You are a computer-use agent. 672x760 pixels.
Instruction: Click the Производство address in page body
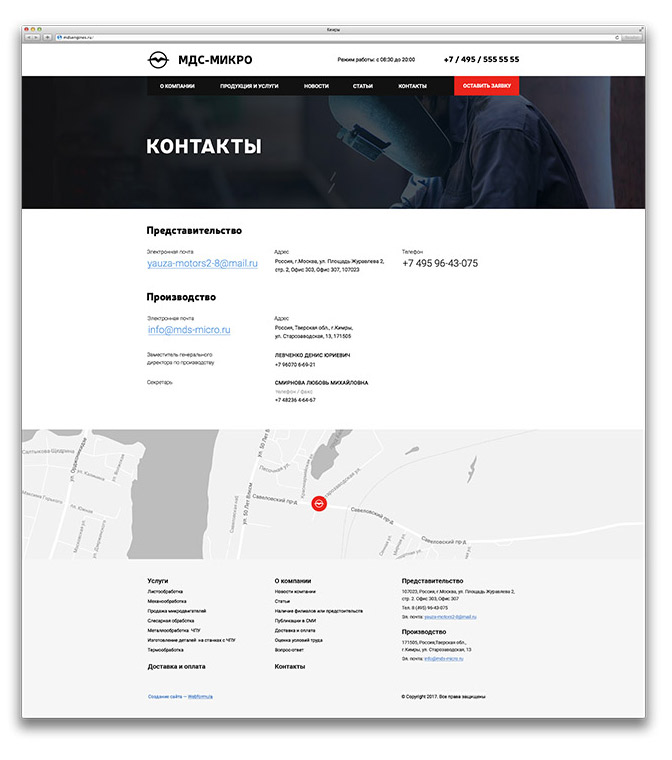tap(314, 332)
